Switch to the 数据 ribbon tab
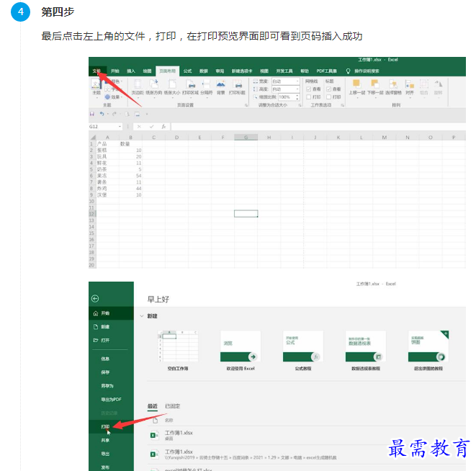Screen dimensions: 476x471 (204, 71)
